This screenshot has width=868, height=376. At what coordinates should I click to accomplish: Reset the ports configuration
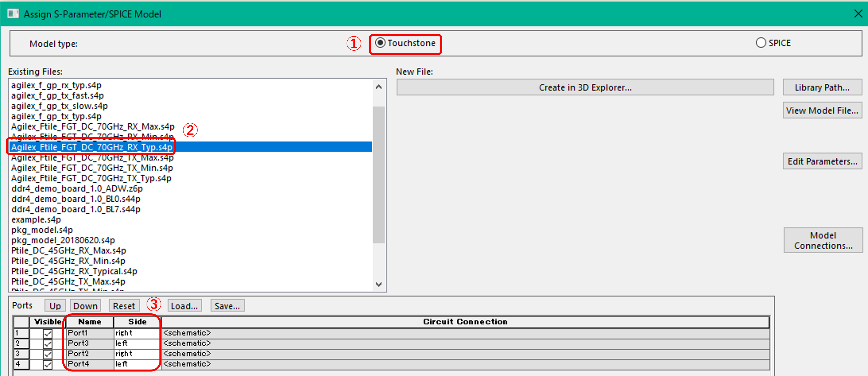point(124,305)
